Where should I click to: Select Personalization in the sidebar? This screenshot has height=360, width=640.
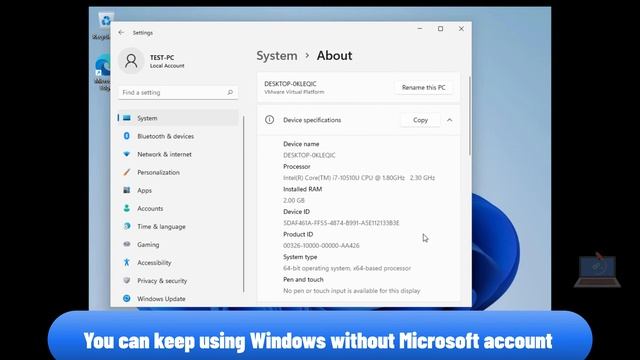[x=178, y=172]
